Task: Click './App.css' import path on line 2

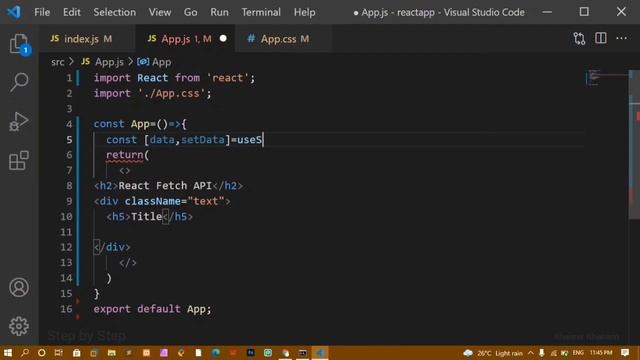Action: [x=171, y=93]
